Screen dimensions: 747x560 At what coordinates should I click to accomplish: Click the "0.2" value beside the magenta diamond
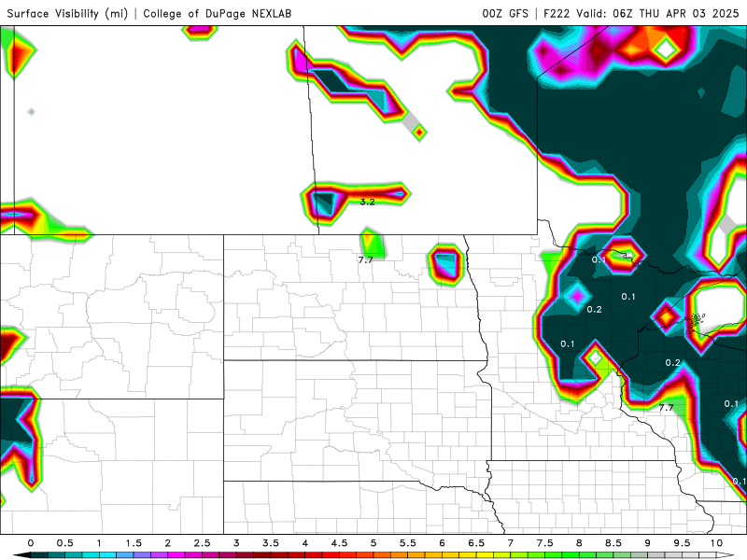[x=594, y=310]
